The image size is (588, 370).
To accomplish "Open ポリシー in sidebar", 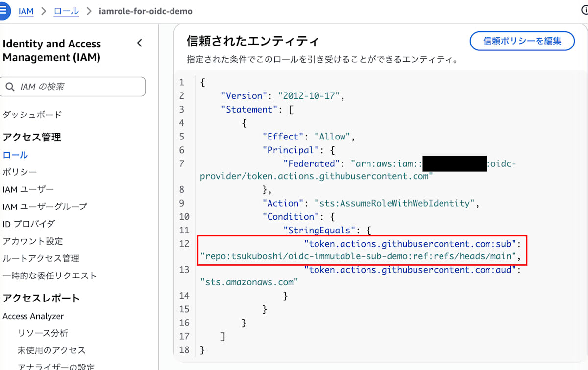I will pos(20,172).
